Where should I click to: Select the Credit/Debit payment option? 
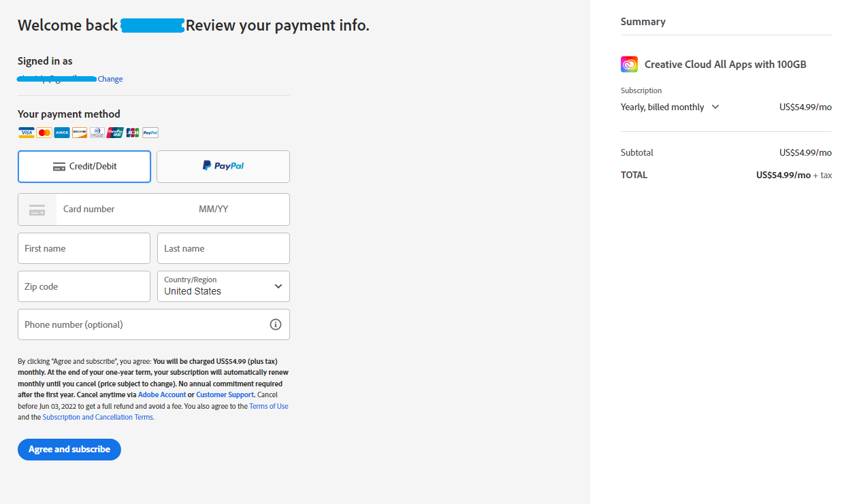84,167
